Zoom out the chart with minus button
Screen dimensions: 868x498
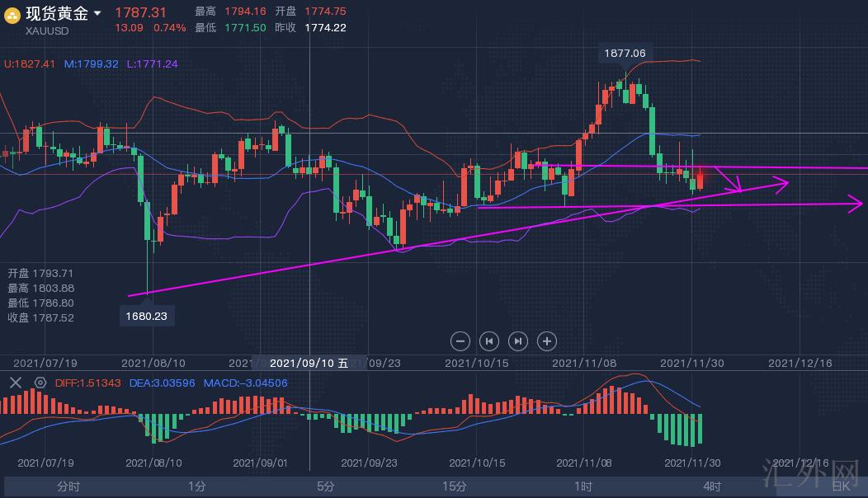point(461,341)
